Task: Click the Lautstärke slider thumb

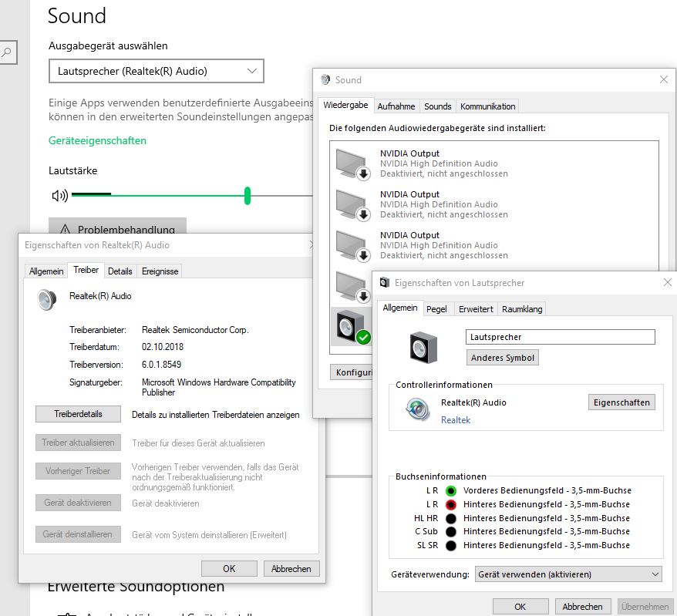Action: click(x=248, y=196)
